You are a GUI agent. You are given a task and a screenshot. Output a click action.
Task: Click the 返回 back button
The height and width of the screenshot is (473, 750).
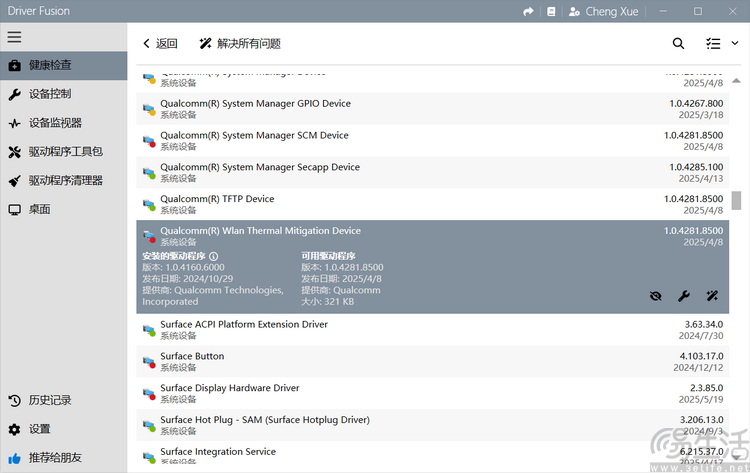tap(160, 43)
